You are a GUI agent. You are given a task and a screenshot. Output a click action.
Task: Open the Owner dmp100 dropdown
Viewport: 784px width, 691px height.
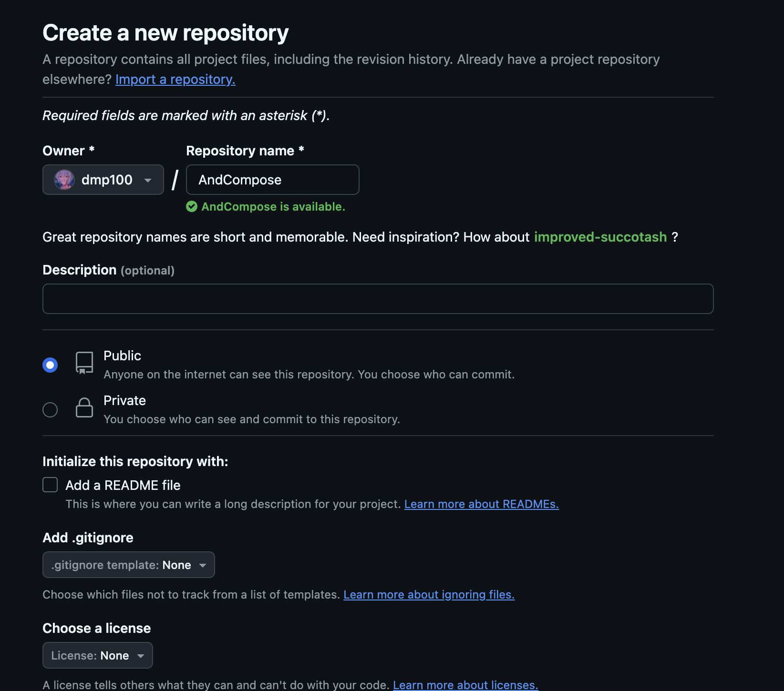click(x=103, y=180)
